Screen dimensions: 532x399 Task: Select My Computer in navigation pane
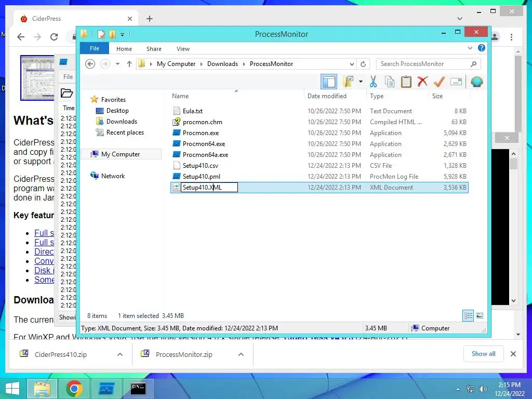coord(121,154)
